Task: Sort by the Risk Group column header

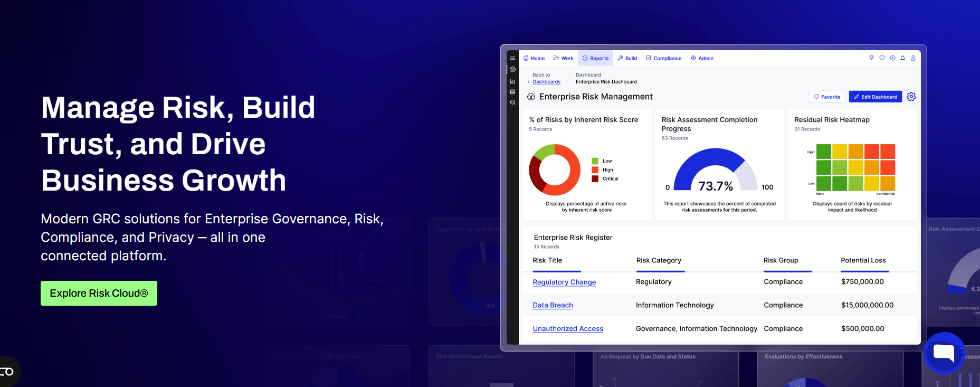Action: coord(781,260)
